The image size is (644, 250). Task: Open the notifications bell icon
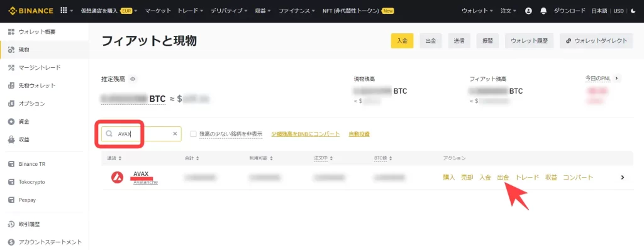click(544, 11)
